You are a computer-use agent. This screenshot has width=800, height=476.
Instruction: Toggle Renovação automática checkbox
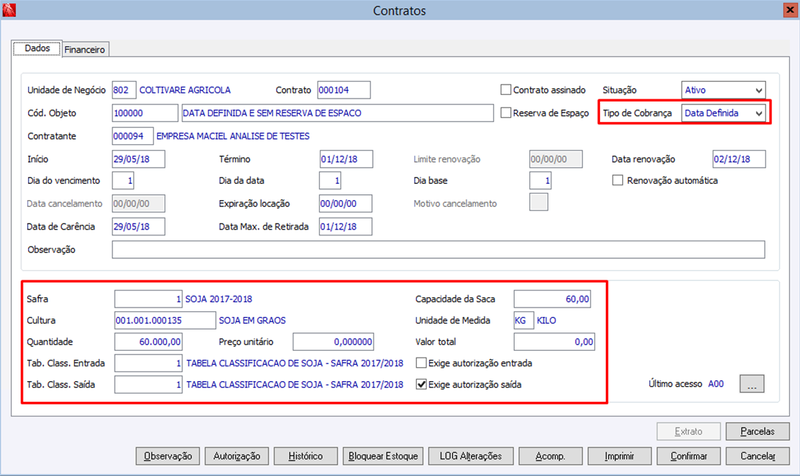tap(617, 180)
